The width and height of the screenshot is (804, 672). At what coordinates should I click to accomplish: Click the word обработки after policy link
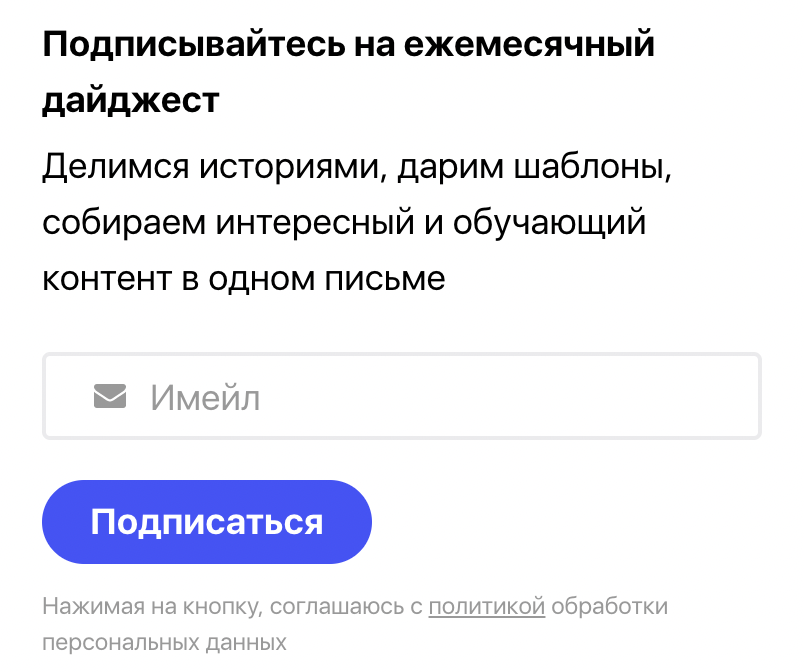610,606
